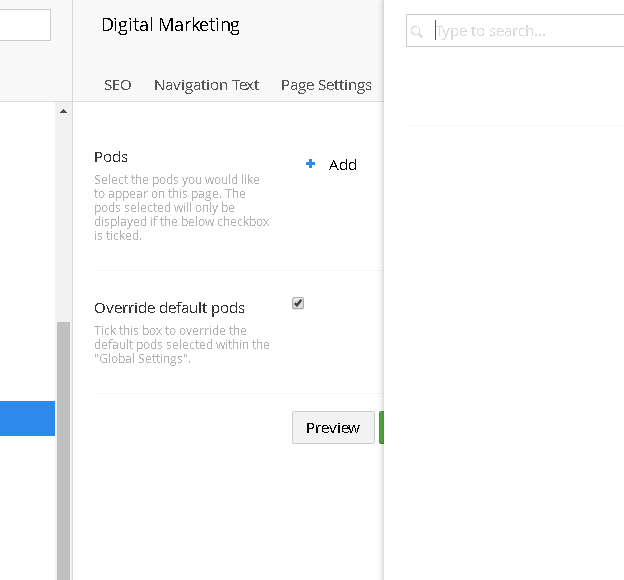Select the blue highlighted tree row
Viewport: 624px width, 580px height.
point(27,418)
